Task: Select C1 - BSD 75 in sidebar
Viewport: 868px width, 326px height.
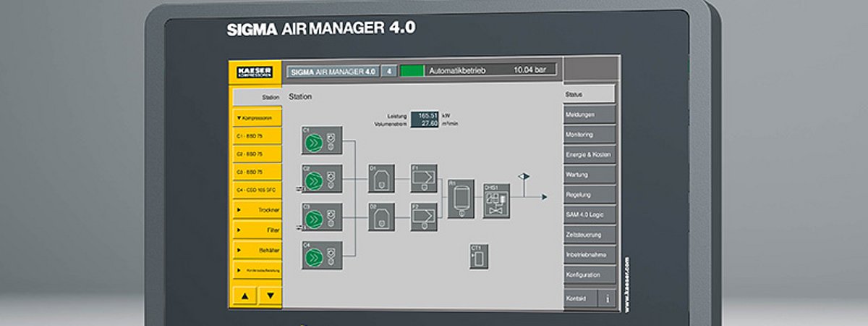Action: 256,135
